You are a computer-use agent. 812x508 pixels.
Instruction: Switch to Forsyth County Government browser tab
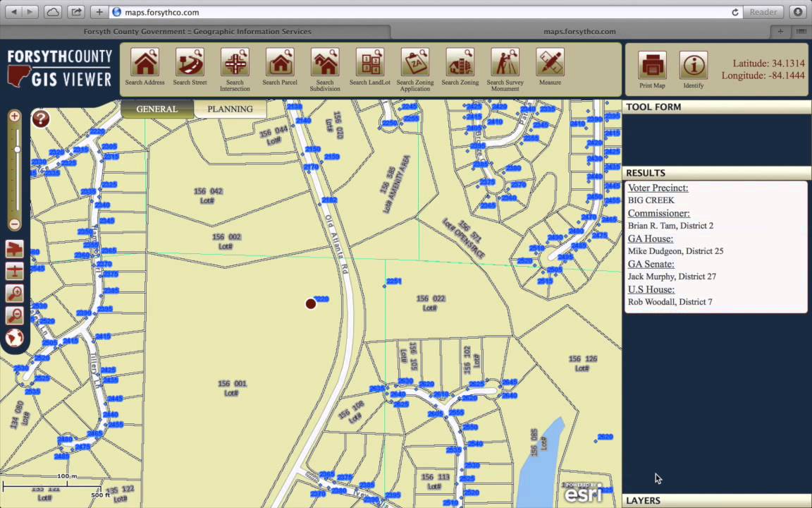pos(197,32)
